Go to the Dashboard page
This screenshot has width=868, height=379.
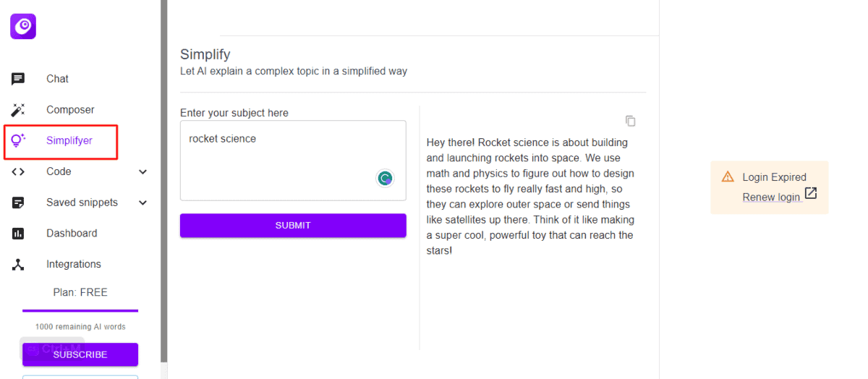[72, 234]
